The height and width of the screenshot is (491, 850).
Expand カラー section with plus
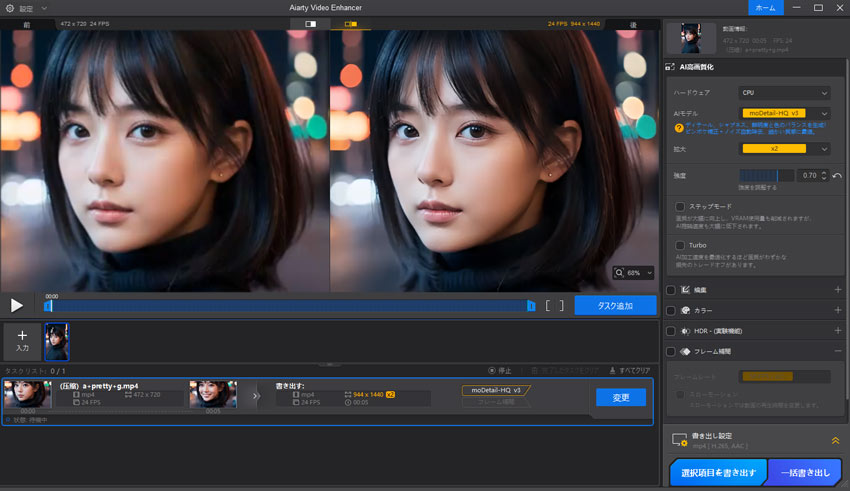click(838, 311)
